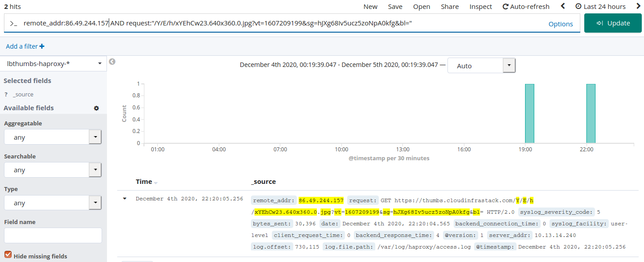The image size is (644, 262).
Task: Open the Aggregatable any dropdown
Action: coord(94,137)
